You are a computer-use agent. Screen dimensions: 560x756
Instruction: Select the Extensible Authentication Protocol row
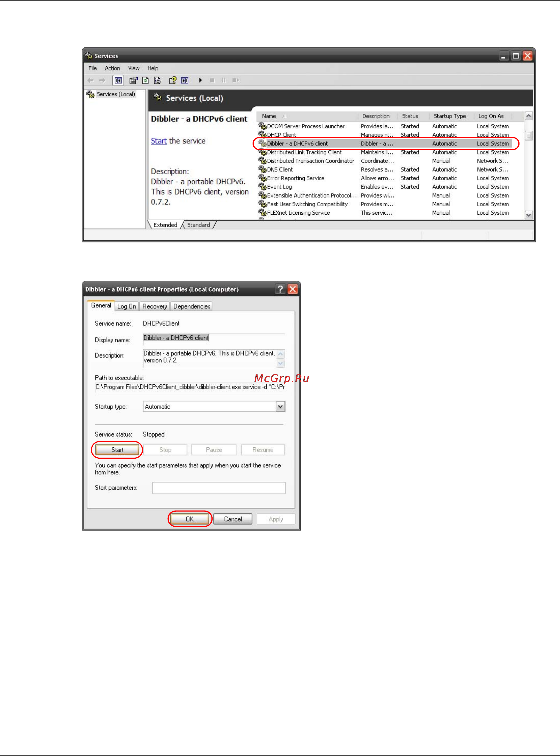(x=385, y=196)
